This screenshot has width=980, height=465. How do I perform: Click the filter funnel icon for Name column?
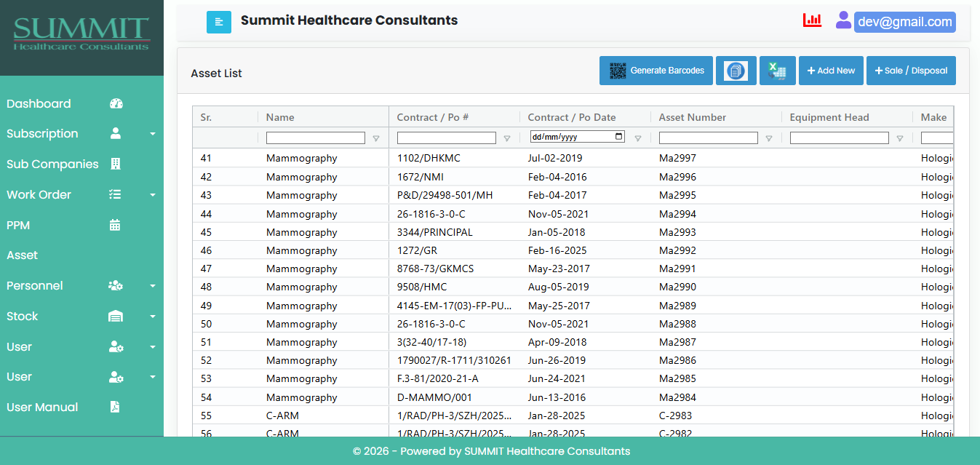tap(376, 138)
